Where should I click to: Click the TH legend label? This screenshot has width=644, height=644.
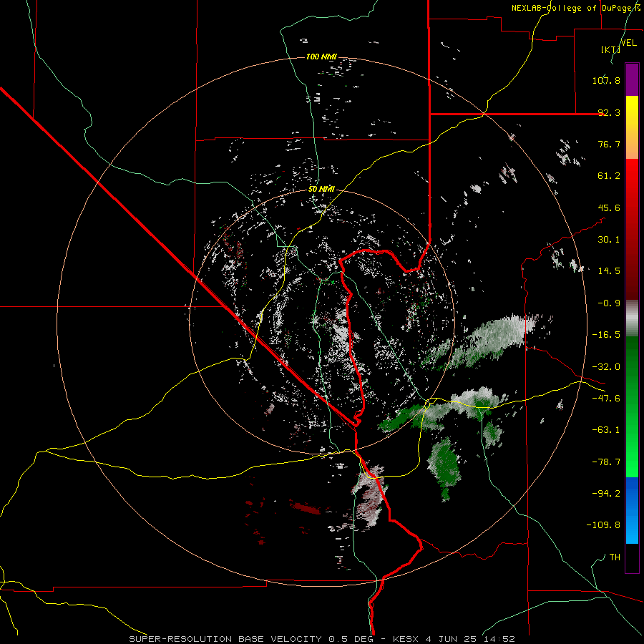[615, 557]
